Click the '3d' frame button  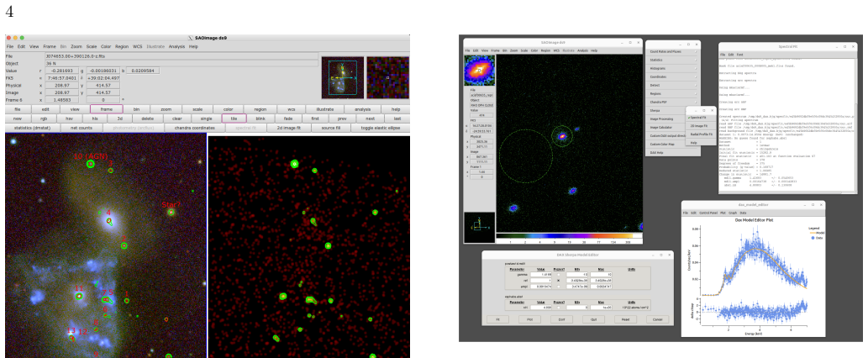pyautogui.click(x=121, y=118)
